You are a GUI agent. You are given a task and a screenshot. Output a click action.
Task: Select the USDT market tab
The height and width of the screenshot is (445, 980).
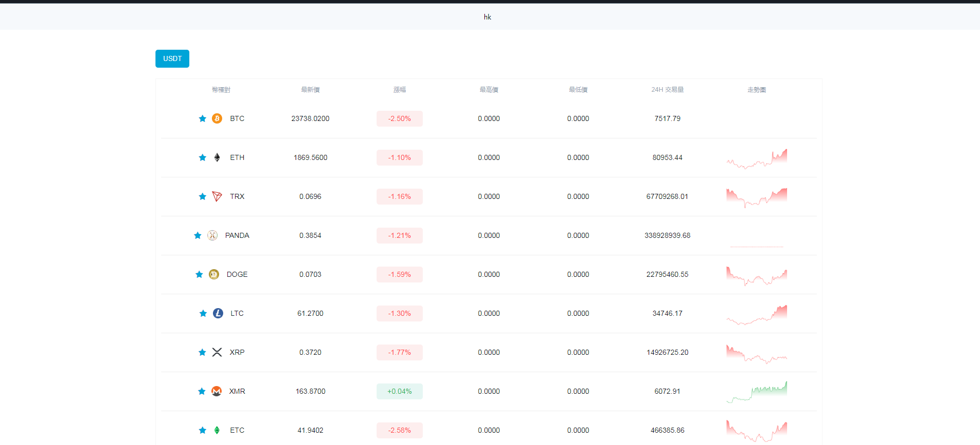pyautogui.click(x=172, y=58)
